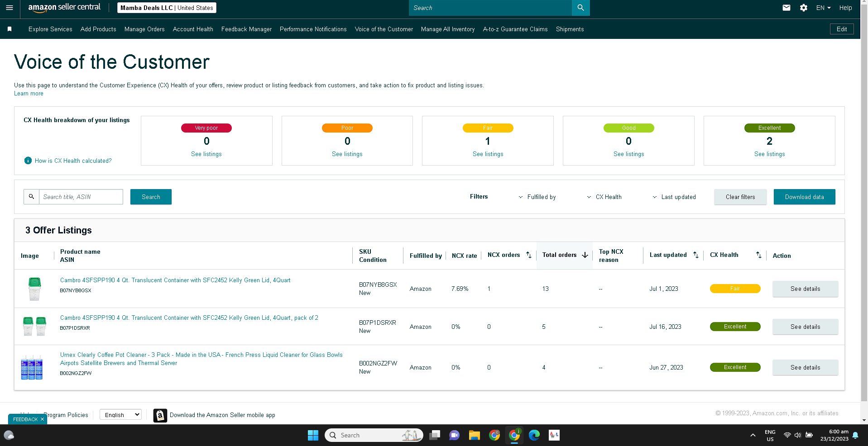This screenshot has height=446, width=868.
Task: Open the chat app on the taskbar
Action: 454,435
